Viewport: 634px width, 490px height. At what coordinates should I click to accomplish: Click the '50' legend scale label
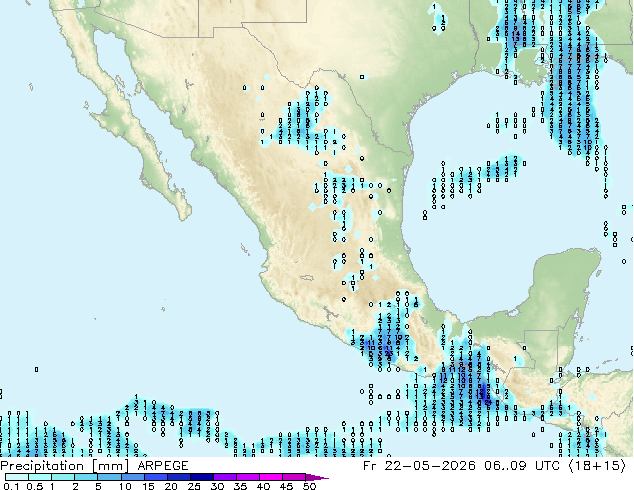tap(309, 486)
